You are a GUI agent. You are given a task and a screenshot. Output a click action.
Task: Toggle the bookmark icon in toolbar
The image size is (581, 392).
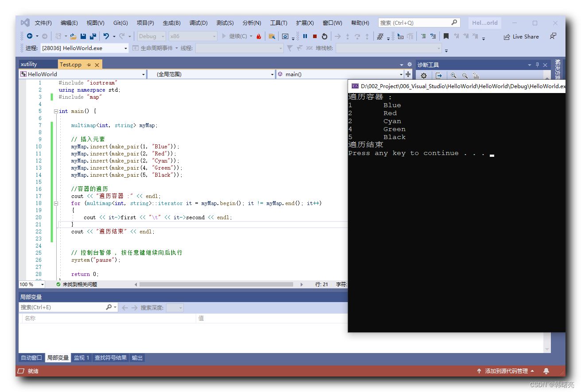pos(446,36)
